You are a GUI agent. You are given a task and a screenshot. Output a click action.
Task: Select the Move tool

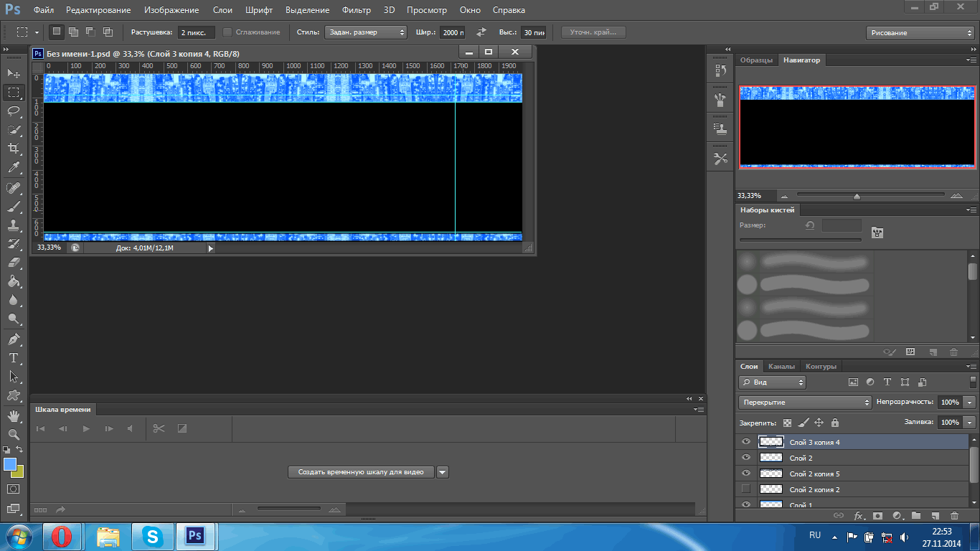tap(14, 74)
